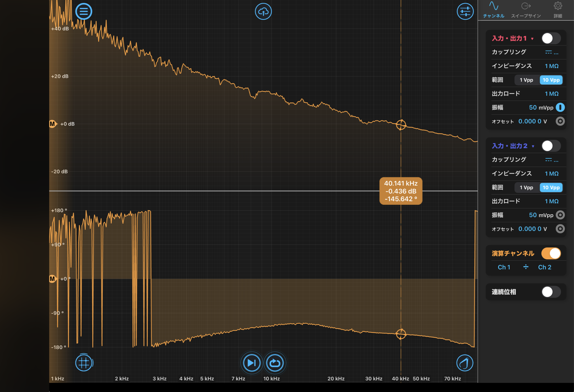This screenshot has height=392, width=574.
Task: Tap the -90 ° phase axis label
Action: [57, 313]
